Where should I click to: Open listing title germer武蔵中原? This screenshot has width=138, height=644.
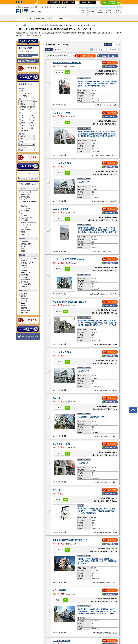(x=60, y=209)
